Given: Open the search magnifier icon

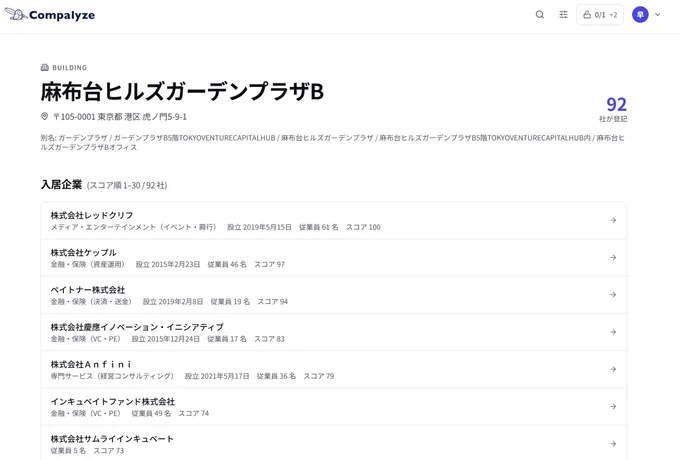Looking at the screenshot, I should [x=539, y=15].
